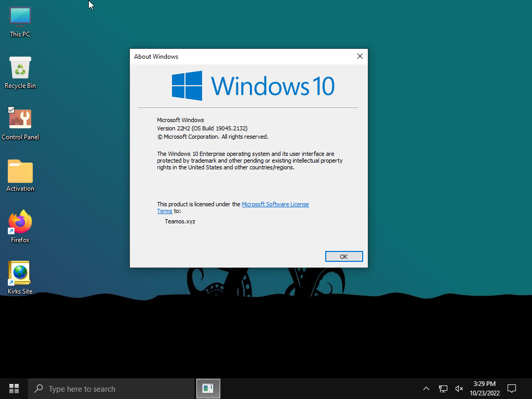
Task: Click the network status tray icon
Action: [x=443, y=388]
